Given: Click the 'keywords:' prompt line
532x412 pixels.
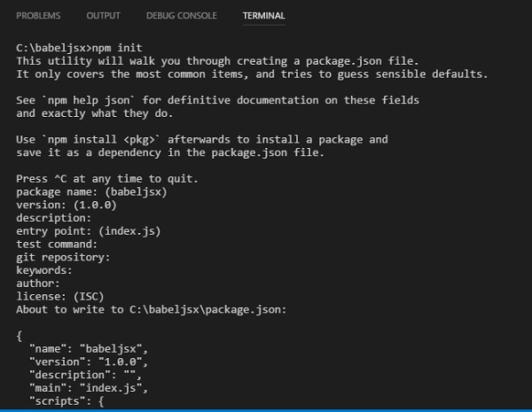Looking at the screenshot, I should (44, 270).
